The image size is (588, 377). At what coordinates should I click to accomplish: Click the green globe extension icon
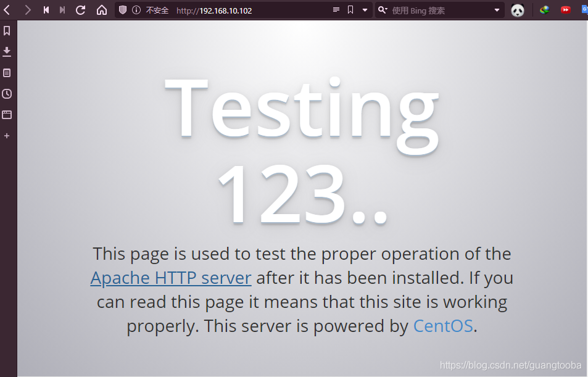544,10
